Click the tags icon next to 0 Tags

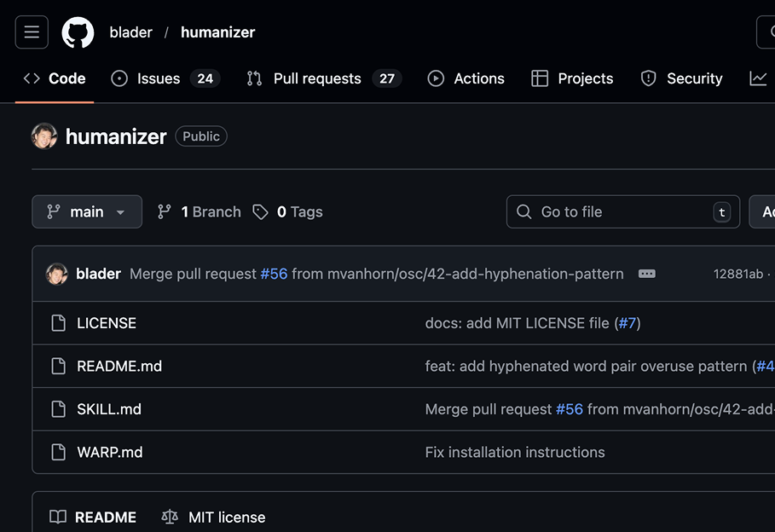pyautogui.click(x=261, y=211)
